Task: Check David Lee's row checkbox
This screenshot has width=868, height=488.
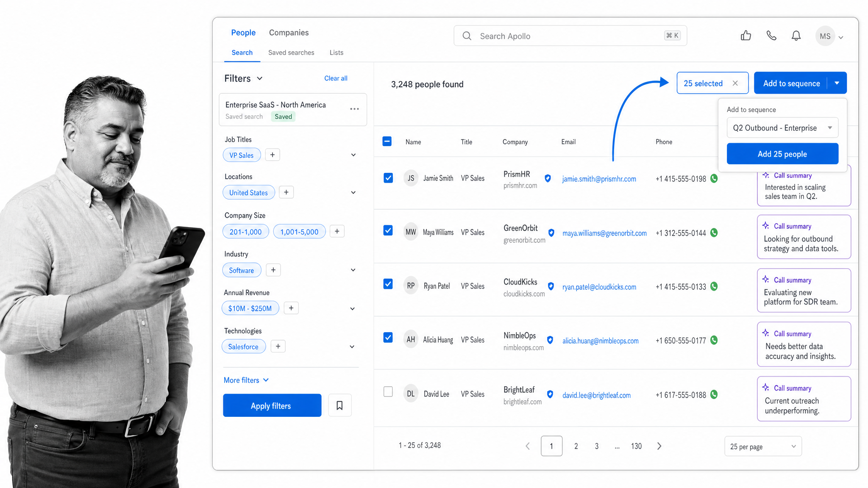Action: pos(388,391)
